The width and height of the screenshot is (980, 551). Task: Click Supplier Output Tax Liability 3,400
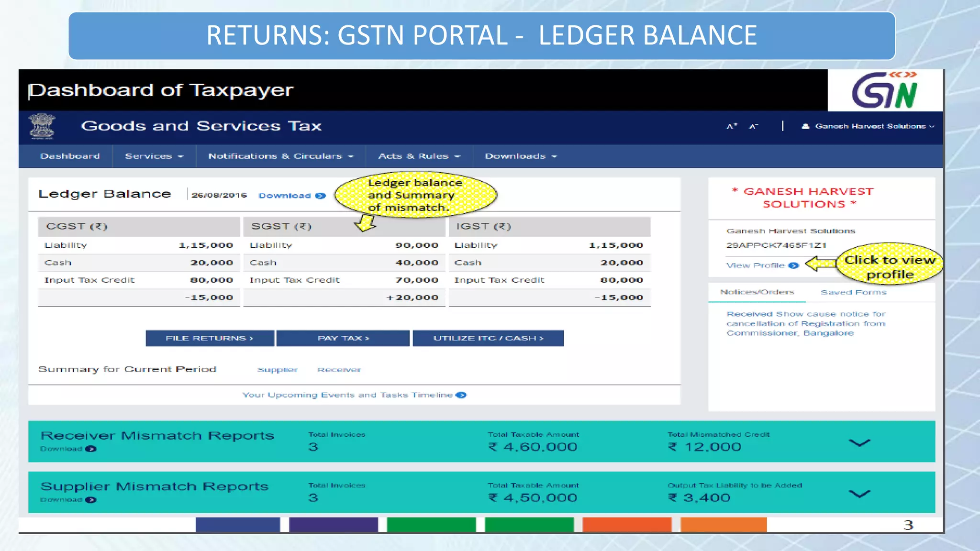tap(699, 498)
